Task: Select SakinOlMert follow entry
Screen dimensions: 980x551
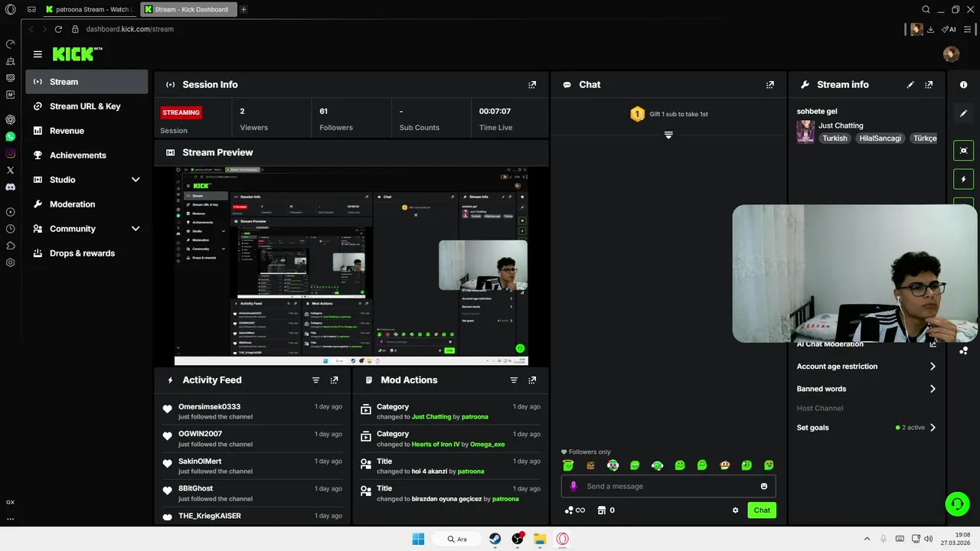Action: pos(253,466)
